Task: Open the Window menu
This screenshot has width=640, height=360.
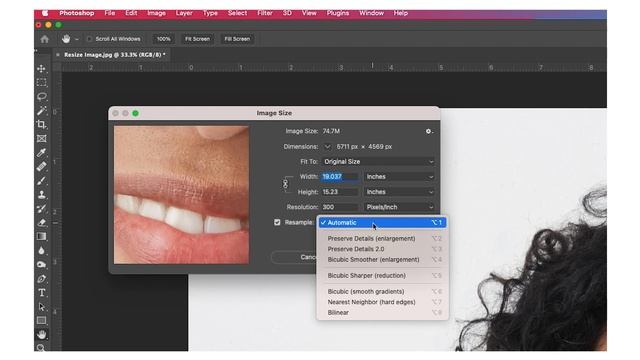Action: tap(371, 13)
